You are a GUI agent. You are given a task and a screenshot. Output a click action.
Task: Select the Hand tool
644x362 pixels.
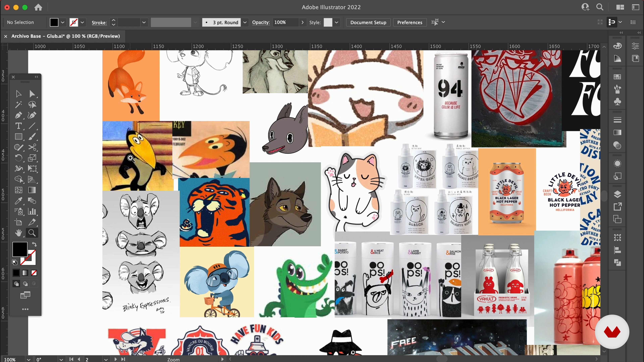point(18,233)
